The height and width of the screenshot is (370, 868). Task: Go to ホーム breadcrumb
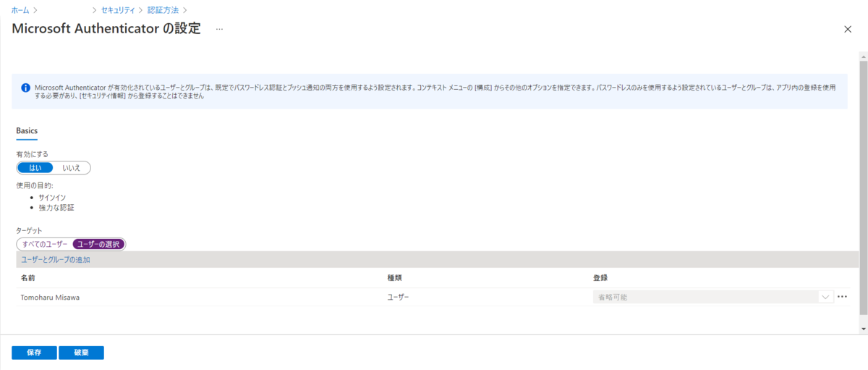pyautogui.click(x=20, y=10)
